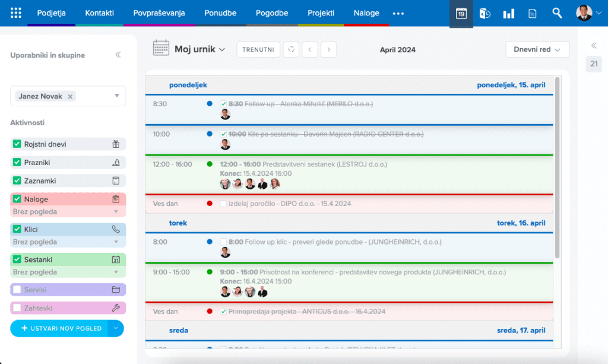Click the refresh calendar icon
This screenshot has width=608, height=364.
pos(291,50)
